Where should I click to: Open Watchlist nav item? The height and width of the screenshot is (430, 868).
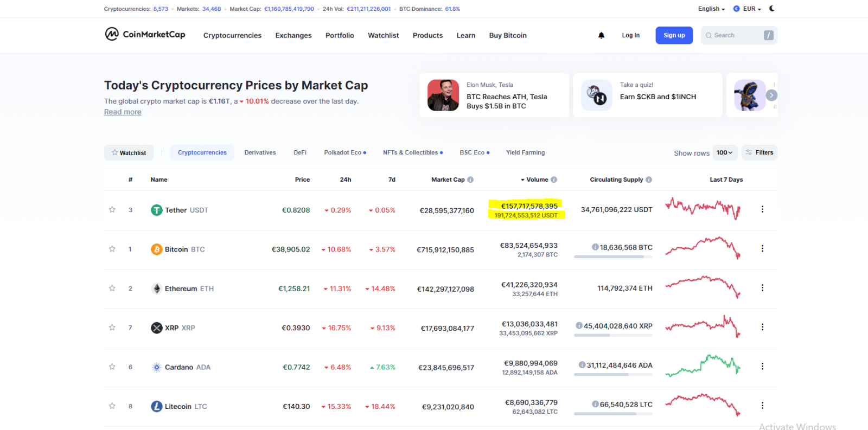click(x=384, y=35)
